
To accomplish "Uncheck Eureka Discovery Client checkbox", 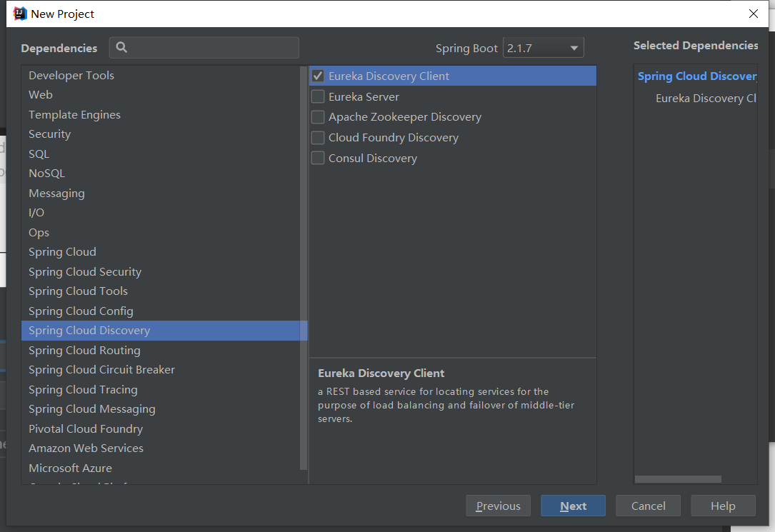I will coord(318,76).
